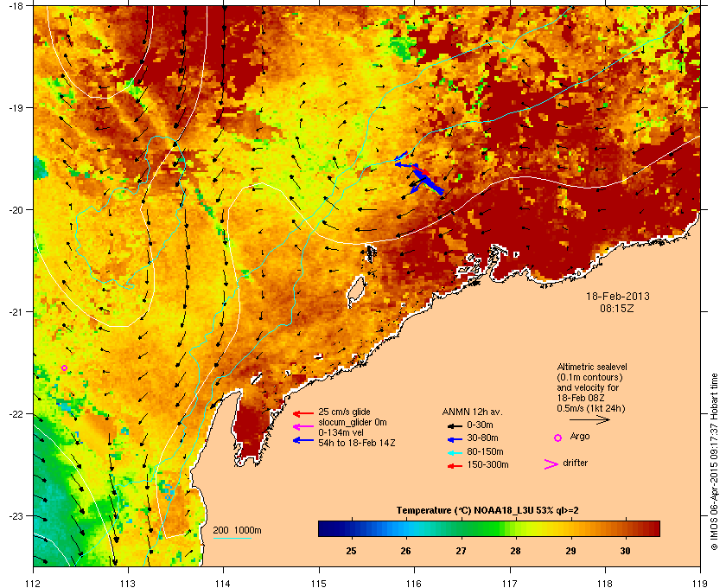Click the blue 30-80m ANMN legend arrow

click(455, 438)
